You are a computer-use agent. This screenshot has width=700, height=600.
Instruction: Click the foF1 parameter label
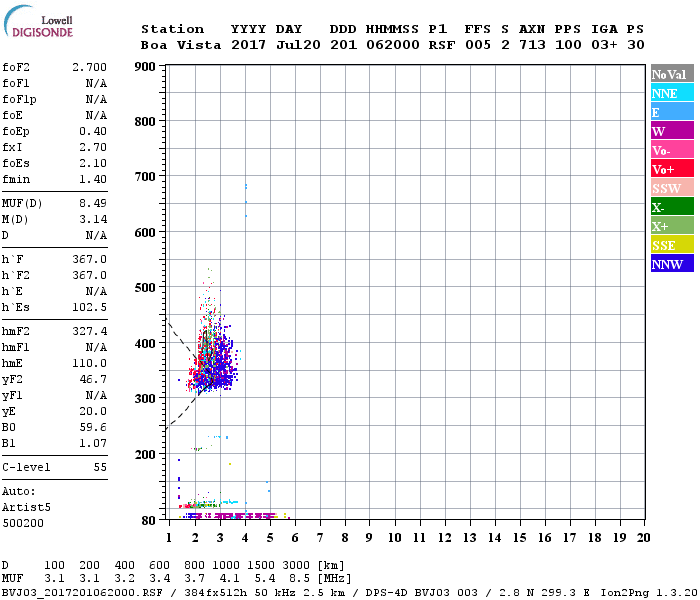pyautogui.click(x=16, y=83)
